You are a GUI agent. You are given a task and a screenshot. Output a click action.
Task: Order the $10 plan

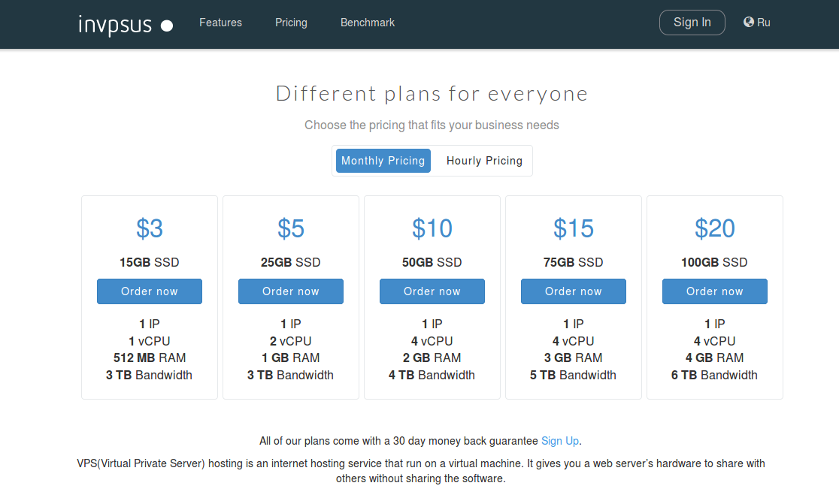click(432, 291)
